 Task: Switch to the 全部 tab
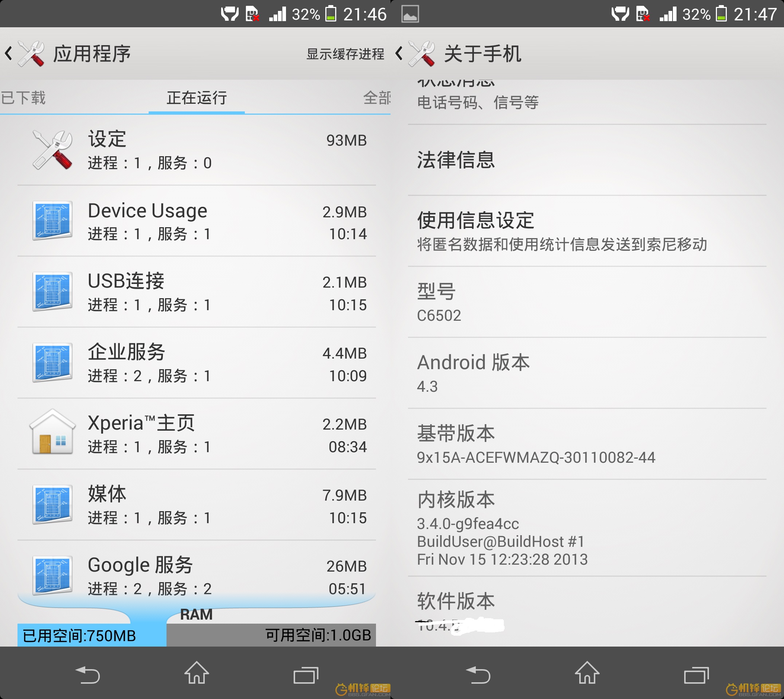click(377, 98)
